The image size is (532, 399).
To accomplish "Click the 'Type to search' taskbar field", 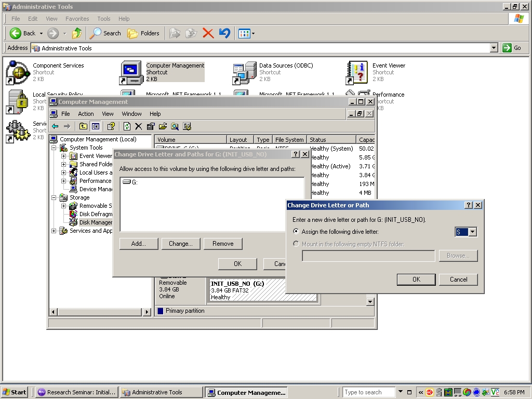I will (x=369, y=392).
